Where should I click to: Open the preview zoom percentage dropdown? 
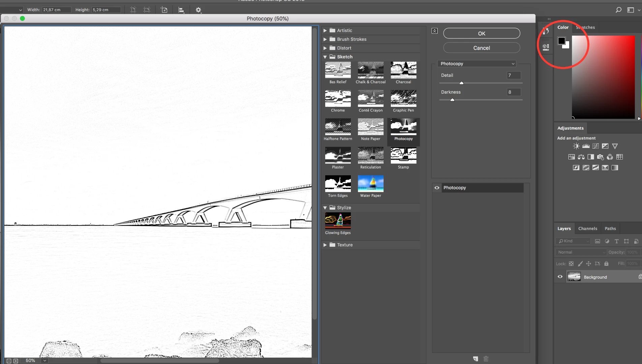44,361
